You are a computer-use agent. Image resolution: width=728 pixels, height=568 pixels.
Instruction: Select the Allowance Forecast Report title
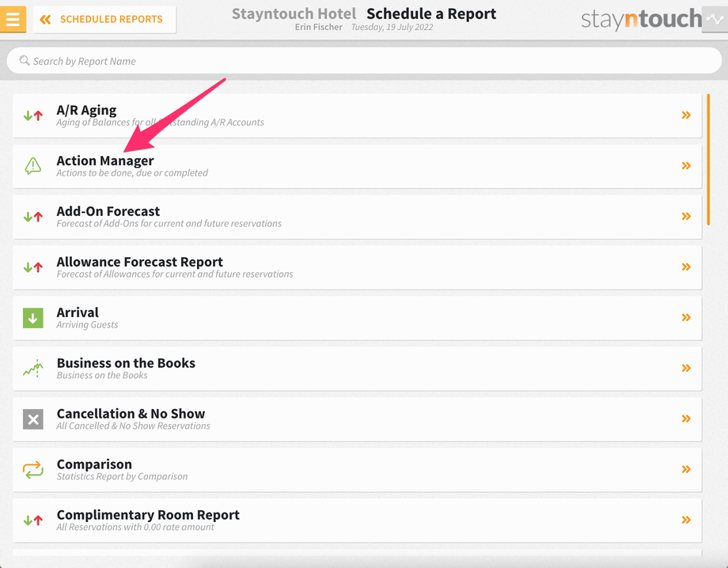click(x=140, y=262)
